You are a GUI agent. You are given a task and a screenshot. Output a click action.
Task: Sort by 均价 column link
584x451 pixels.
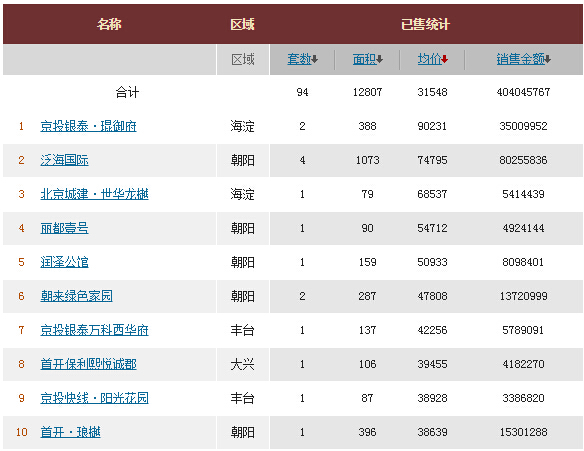point(429,59)
